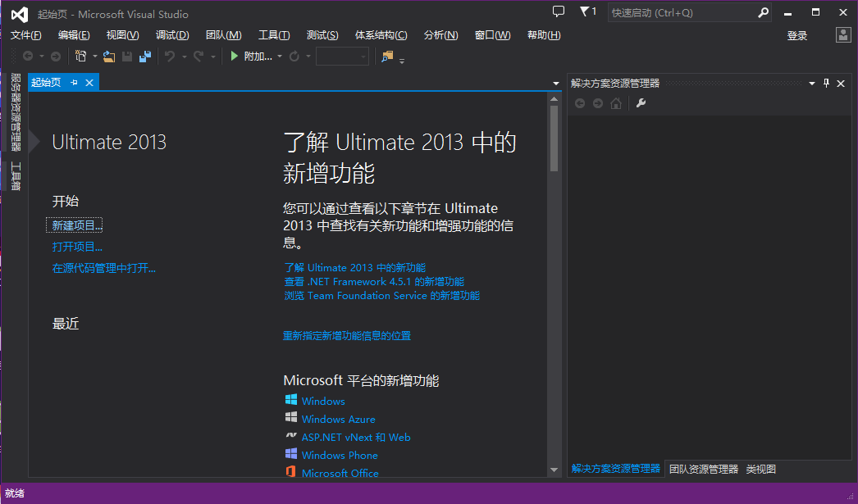
Task: Click the Save All toolbar icon
Action: pos(145,57)
